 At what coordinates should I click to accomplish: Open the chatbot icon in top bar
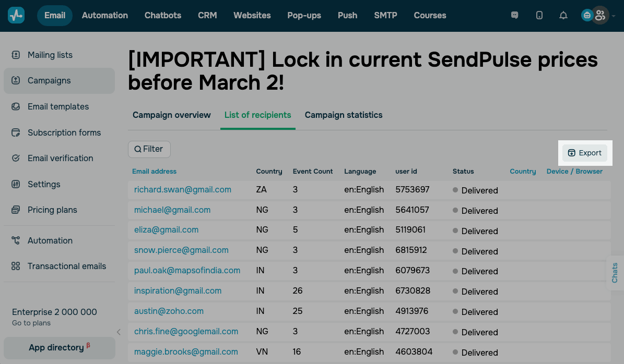point(515,16)
